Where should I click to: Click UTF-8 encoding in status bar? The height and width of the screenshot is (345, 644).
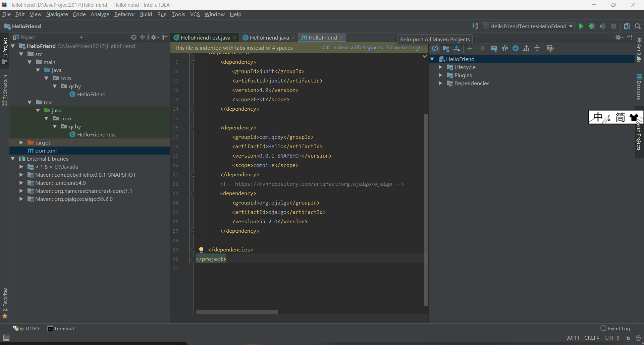coord(612,338)
